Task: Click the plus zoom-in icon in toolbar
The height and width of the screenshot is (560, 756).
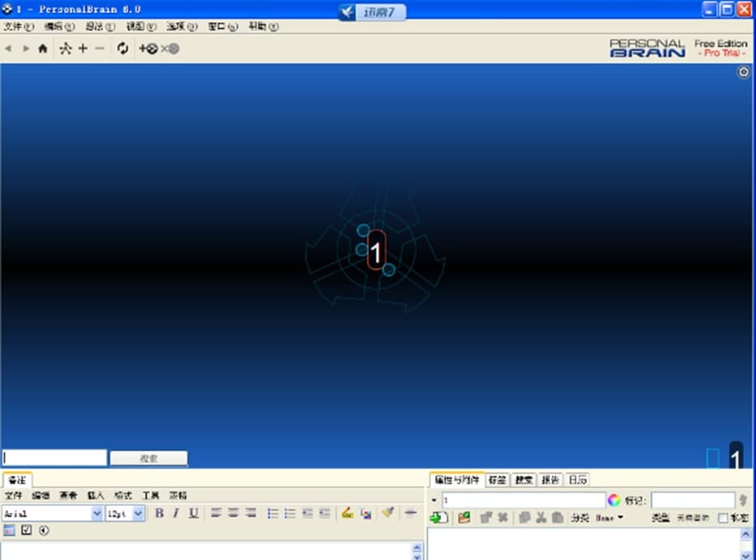Action: point(83,49)
